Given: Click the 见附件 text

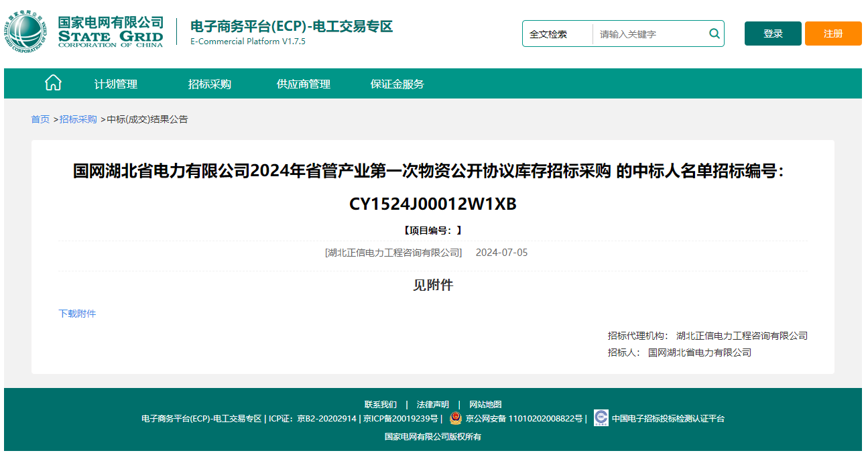Looking at the screenshot, I should coord(433,285).
